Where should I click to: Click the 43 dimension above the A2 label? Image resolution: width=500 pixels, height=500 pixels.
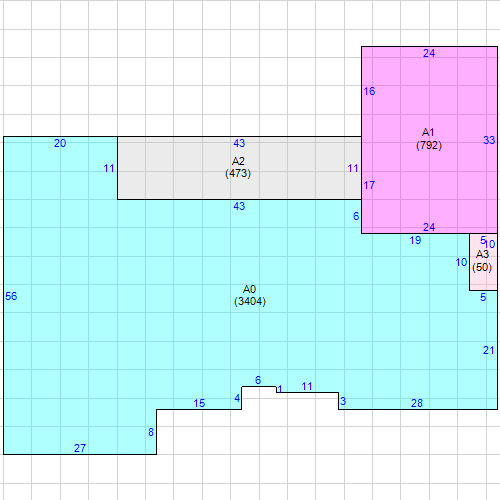239,143
